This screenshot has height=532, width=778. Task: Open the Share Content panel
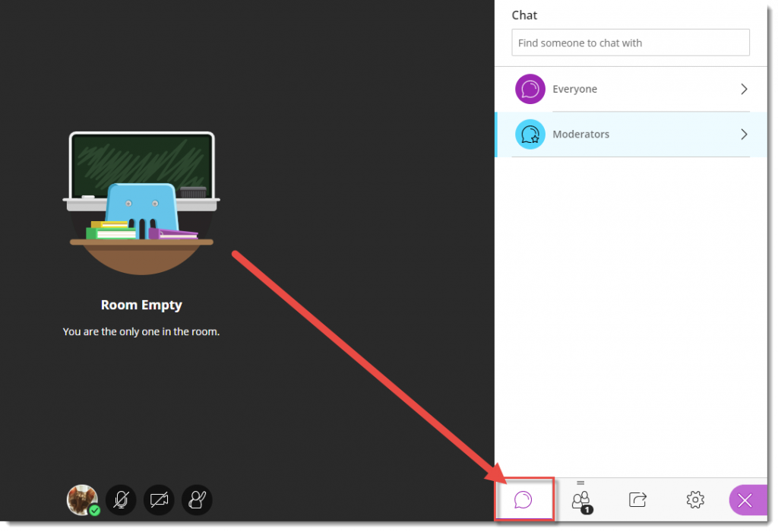pyautogui.click(x=637, y=499)
